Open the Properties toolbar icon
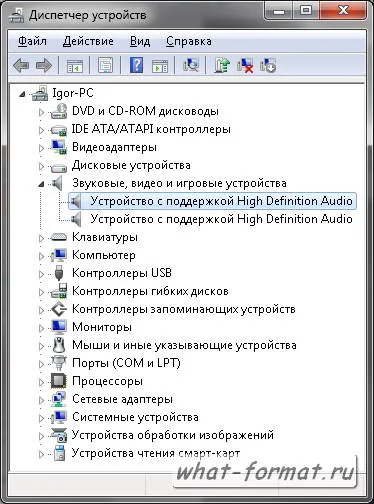This screenshot has height=504, width=374. point(105,65)
